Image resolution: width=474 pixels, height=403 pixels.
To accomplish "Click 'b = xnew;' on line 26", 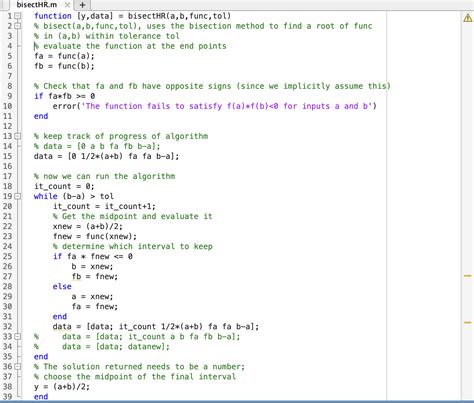I will [x=92, y=266].
